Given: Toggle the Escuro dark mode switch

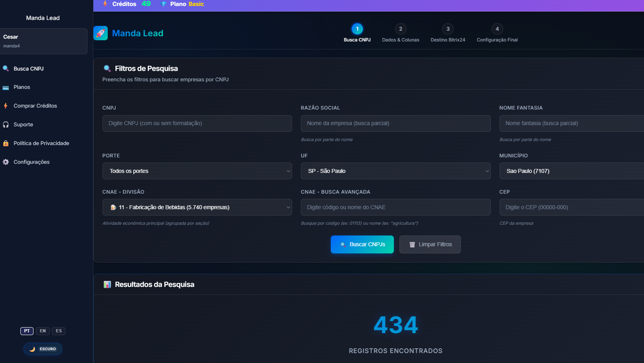Looking at the screenshot, I should [x=43, y=349].
